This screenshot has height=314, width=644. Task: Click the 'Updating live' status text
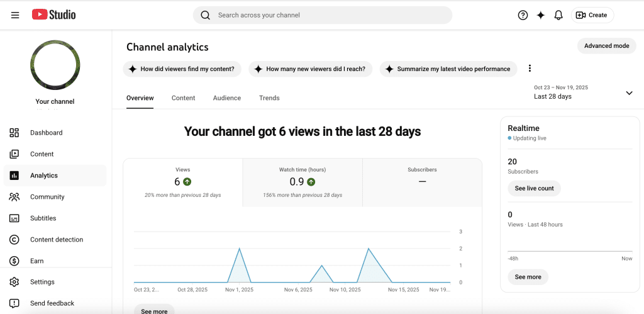point(530,138)
